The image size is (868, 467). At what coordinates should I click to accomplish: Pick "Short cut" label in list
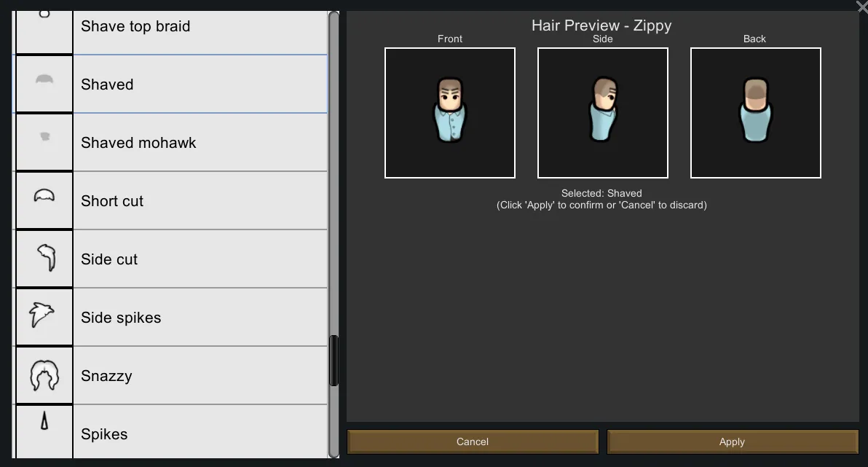pyautogui.click(x=112, y=201)
